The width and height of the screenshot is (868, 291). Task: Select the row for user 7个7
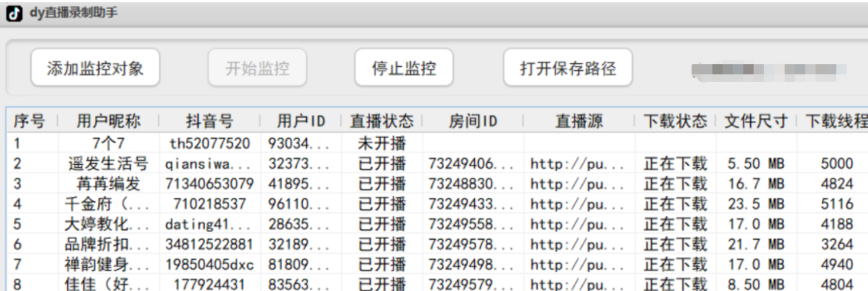tap(108, 143)
